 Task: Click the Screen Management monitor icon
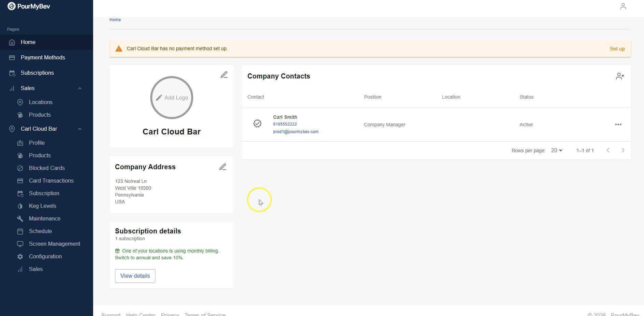20,244
